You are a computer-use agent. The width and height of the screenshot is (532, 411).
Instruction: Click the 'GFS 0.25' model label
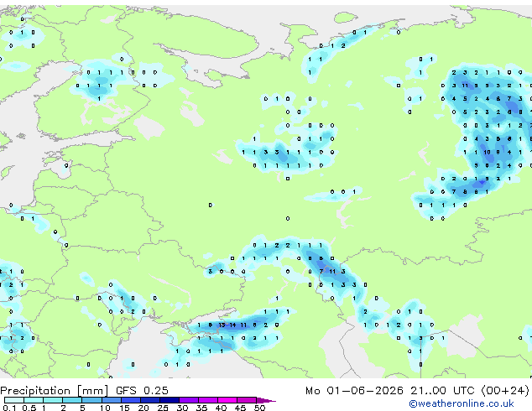pyautogui.click(x=142, y=391)
